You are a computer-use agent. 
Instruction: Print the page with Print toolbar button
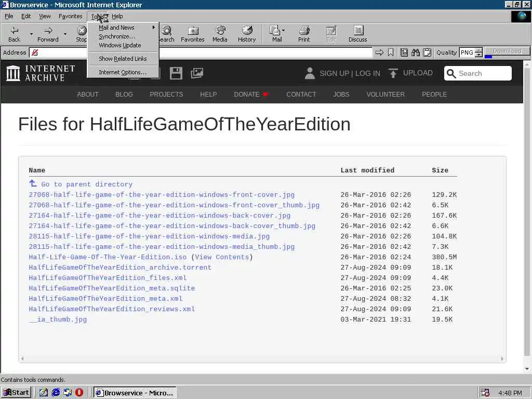tap(304, 34)
